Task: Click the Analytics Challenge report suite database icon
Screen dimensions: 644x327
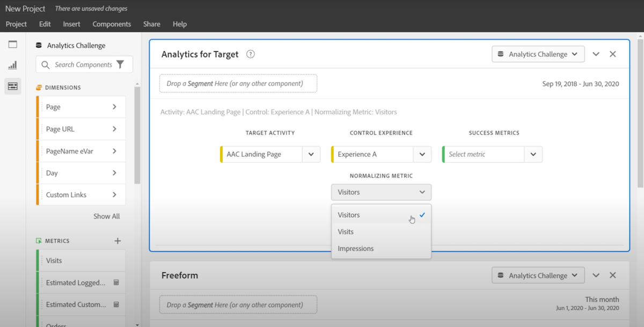Action: click(x=39, y=46)
